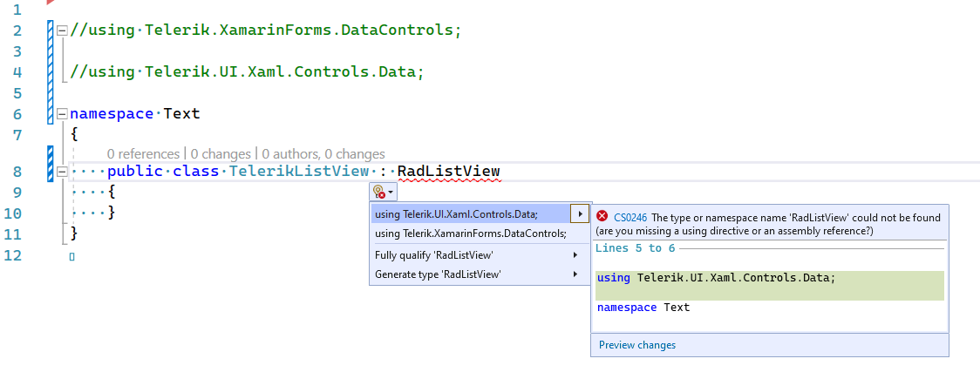Choose Generate type 'RadListView' from menu
This screenshot has height=379, width=980.
(x=437, y=274)
